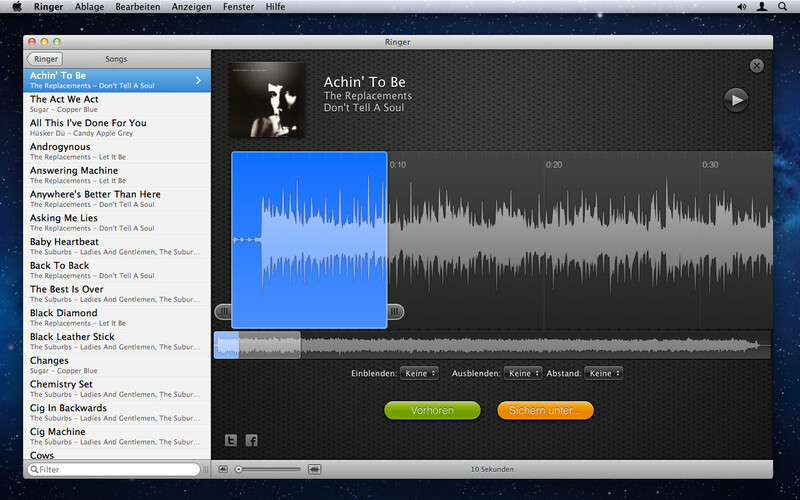Click the green Vorhören button
800x500 pixels.
[x=432, y=410]
